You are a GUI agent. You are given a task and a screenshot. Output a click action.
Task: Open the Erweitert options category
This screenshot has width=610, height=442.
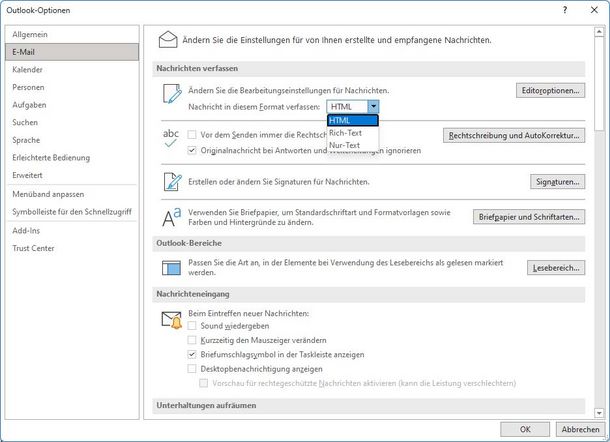tap(72, 175)
